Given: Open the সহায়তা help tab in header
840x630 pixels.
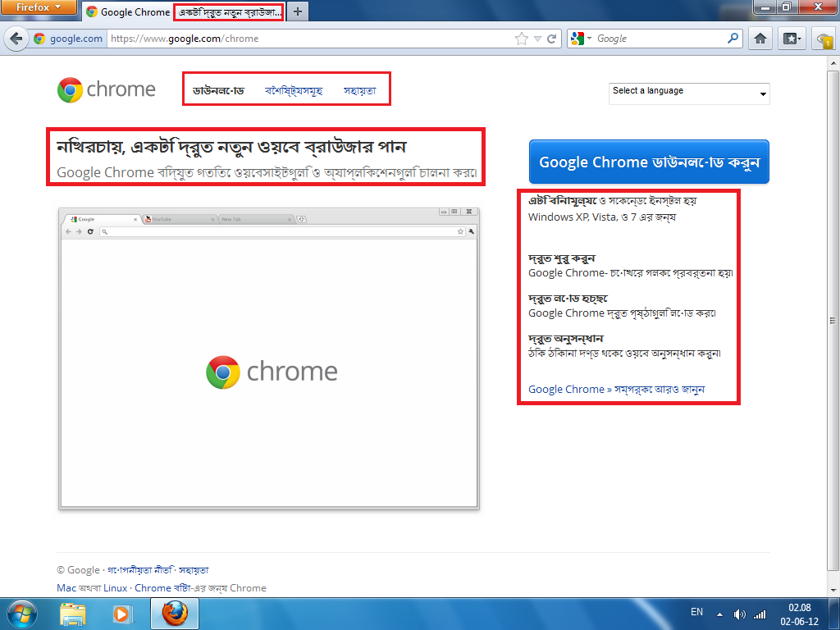Looking at the screenshot, I should click(x=359, y=90).
